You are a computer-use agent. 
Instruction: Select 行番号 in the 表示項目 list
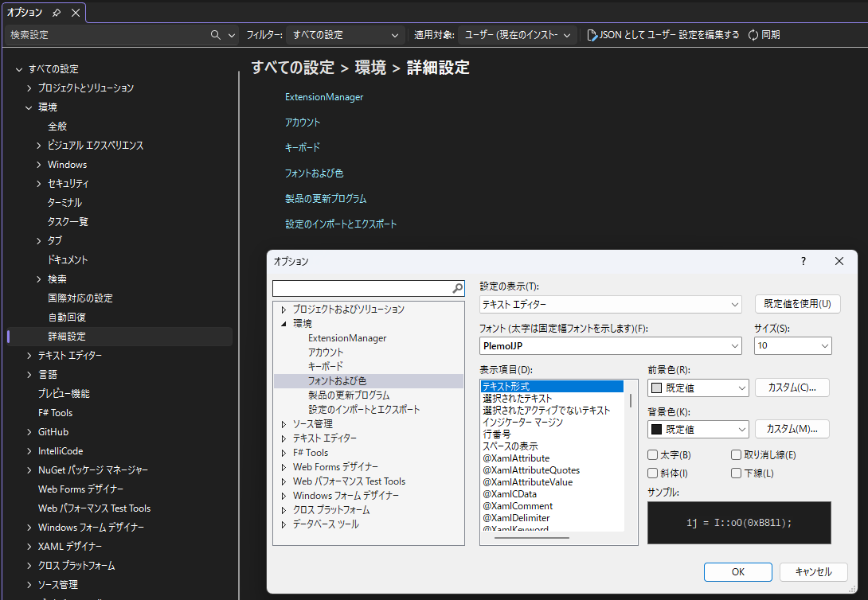(x=496, y=434)
